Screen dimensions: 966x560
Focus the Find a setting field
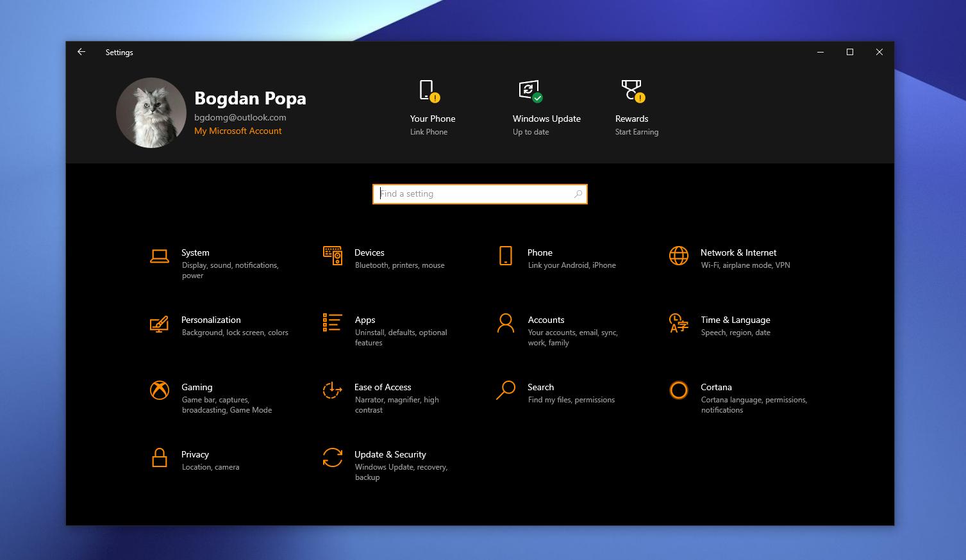tap(480, 194)
